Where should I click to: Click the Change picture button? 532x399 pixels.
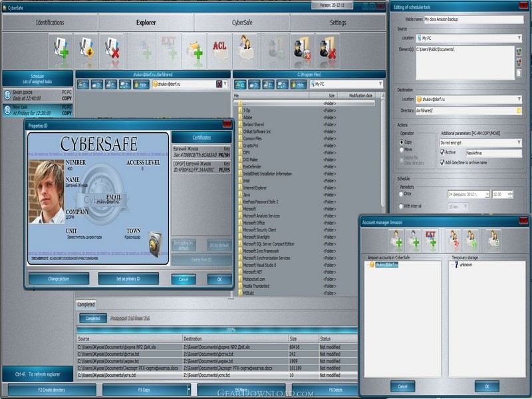59,279
